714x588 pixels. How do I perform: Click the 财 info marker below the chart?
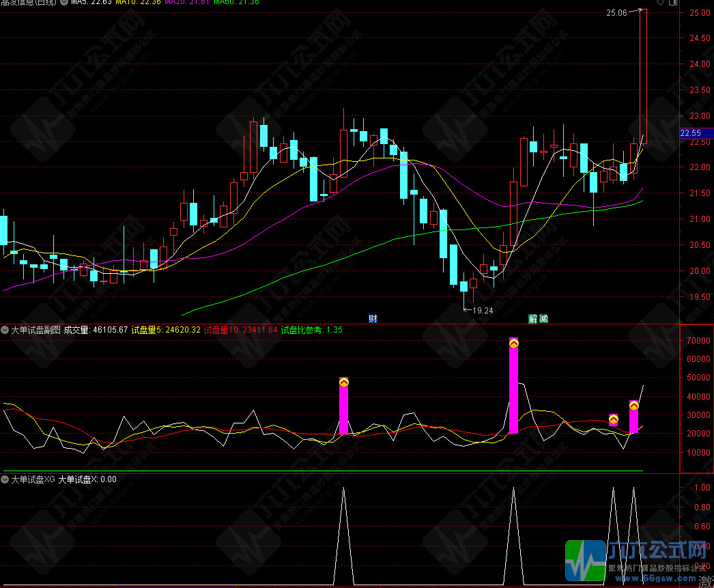coord(373,318)
